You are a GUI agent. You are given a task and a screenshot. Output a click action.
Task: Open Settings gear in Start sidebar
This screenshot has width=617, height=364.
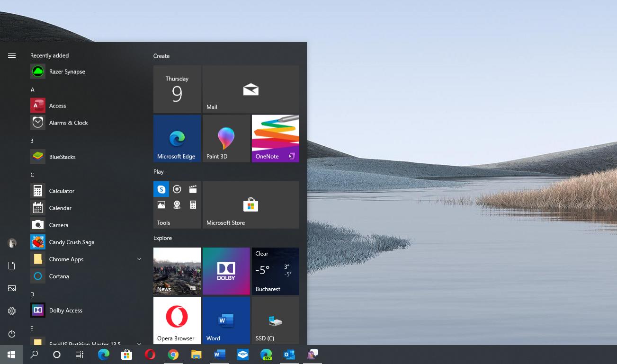pos(12,311)
